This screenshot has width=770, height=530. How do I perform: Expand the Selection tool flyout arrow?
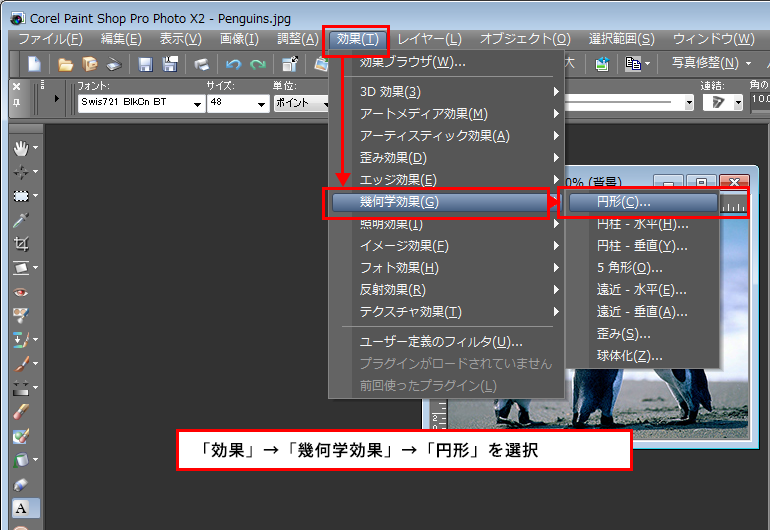36,195
